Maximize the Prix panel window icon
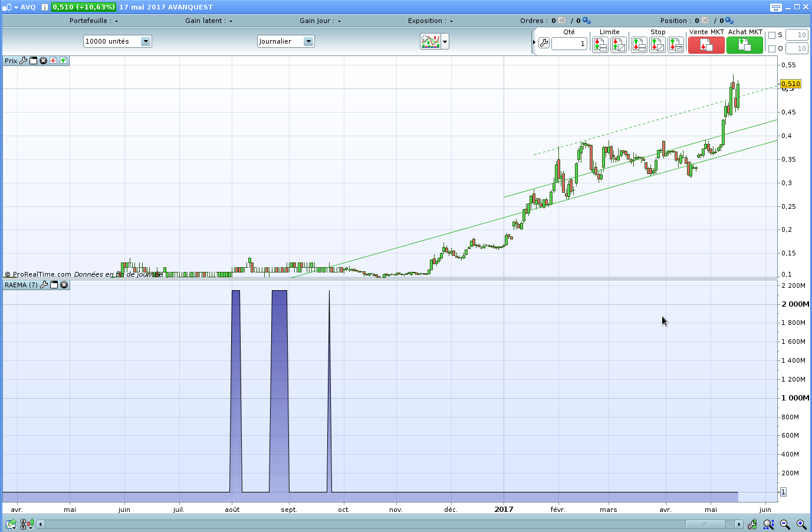The width and height of the screenshot is (812, 532). 33,61
